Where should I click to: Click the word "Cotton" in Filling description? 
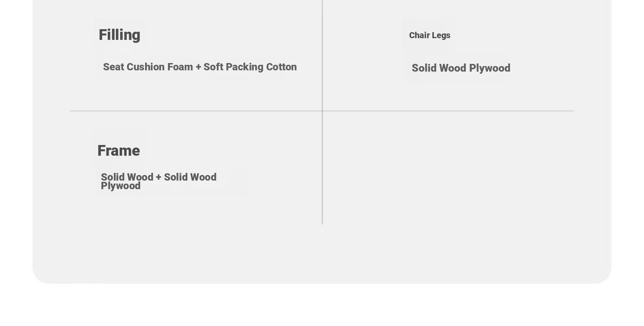coord(281,67)
